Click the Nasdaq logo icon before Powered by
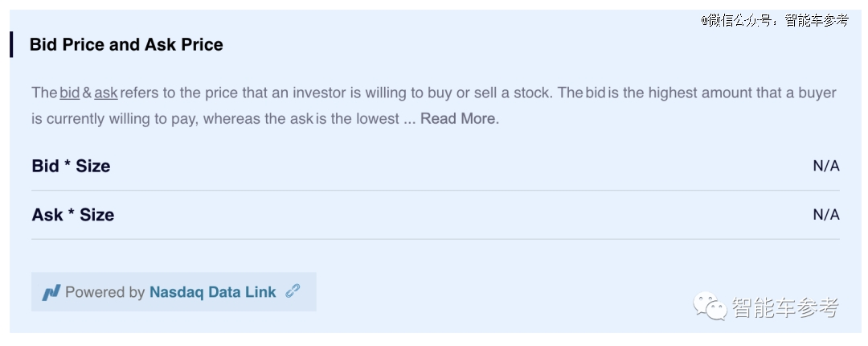The width and height of the screenshot is (868, 346). tap(51, 292)
